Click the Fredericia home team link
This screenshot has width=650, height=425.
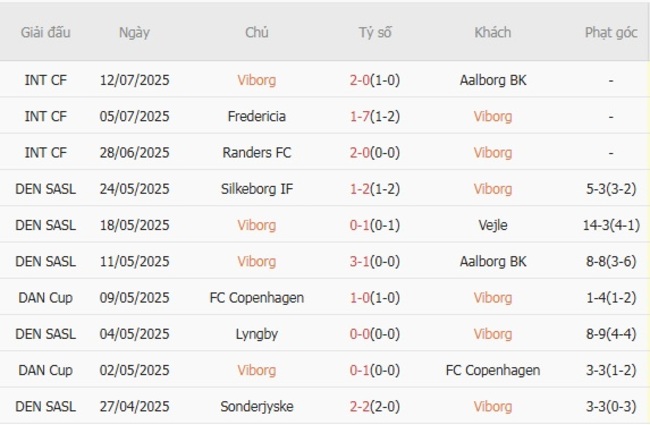pos(256,116)
